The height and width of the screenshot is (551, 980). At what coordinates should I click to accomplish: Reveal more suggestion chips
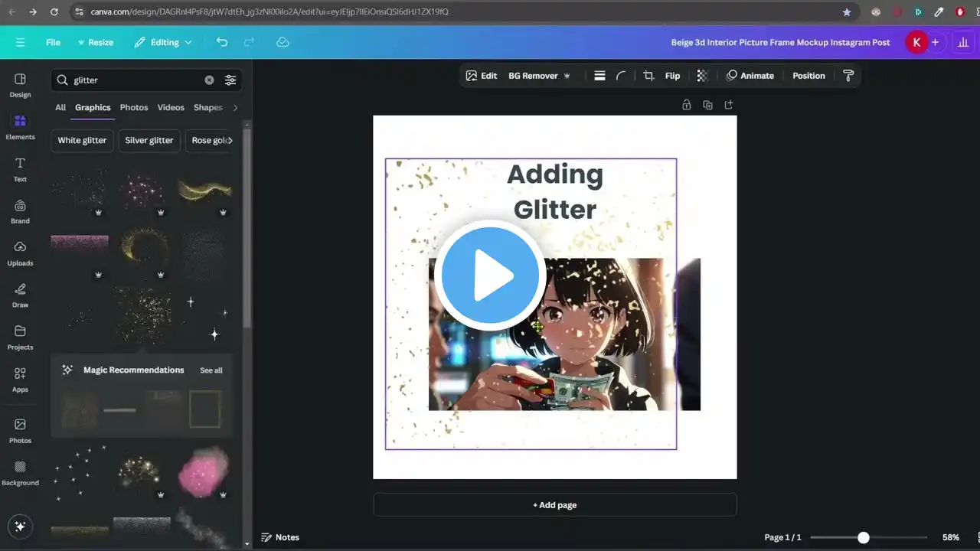point(230,141)
